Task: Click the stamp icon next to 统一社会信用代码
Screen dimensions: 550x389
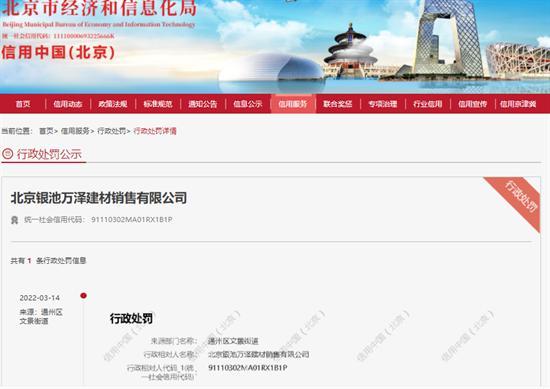Action: tap(14, 220)
